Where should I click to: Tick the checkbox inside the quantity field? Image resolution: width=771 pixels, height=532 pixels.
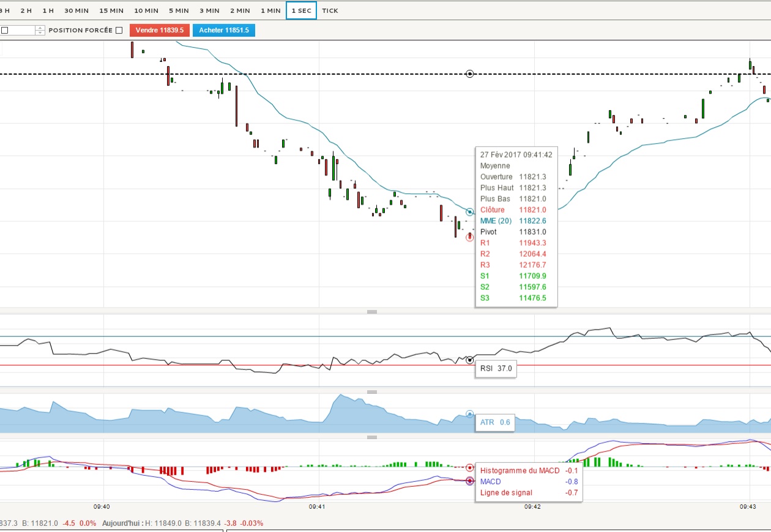pyautogui.click(x=5, y=30)
